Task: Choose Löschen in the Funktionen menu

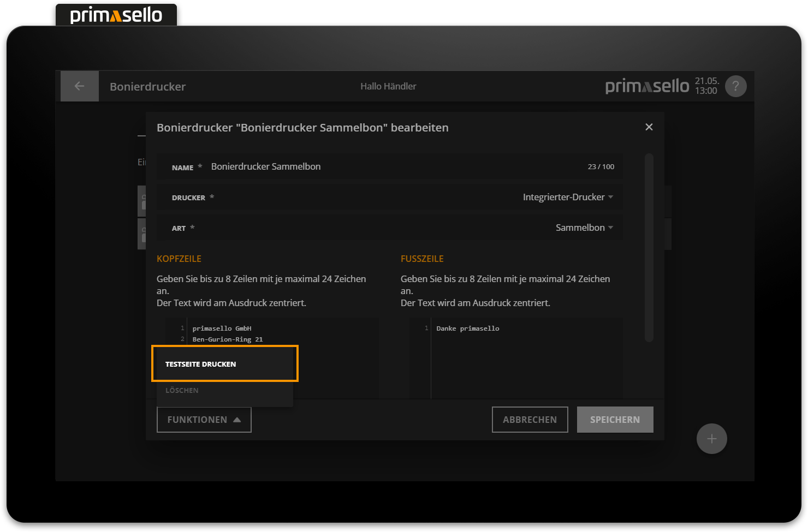Action: [182, 390]
